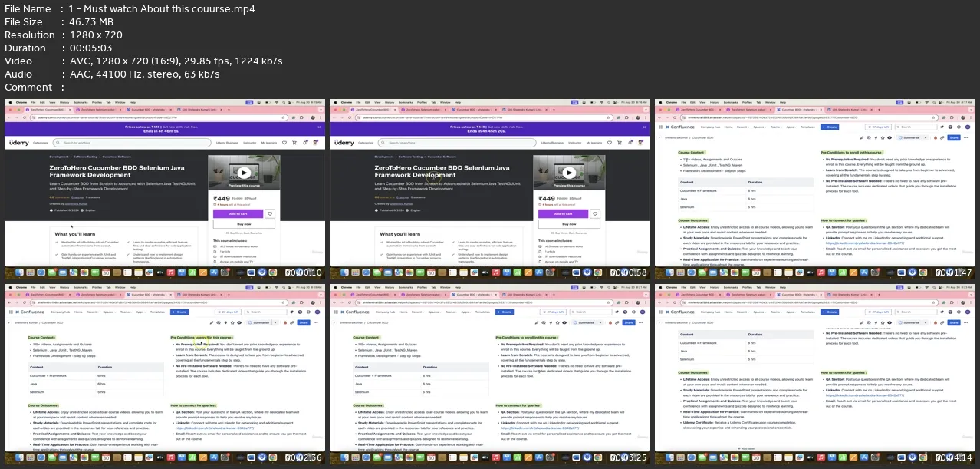Open Chrome History menu in 0:00:10 frame

[64, 102]
